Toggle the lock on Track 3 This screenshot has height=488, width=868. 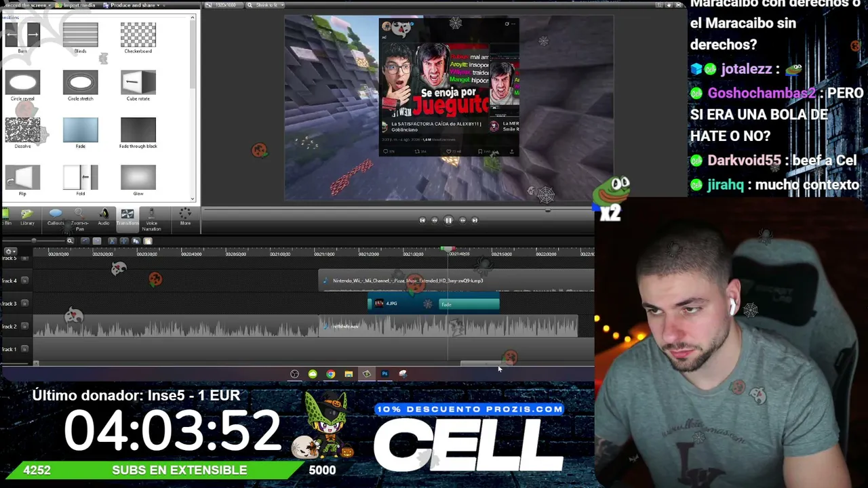25,304
